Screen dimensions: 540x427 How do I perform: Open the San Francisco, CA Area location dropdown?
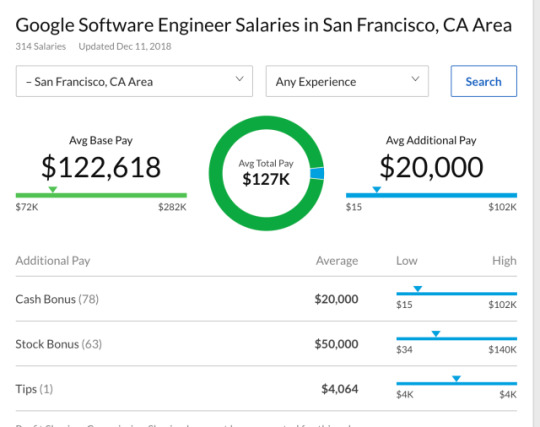coord(134,81)
